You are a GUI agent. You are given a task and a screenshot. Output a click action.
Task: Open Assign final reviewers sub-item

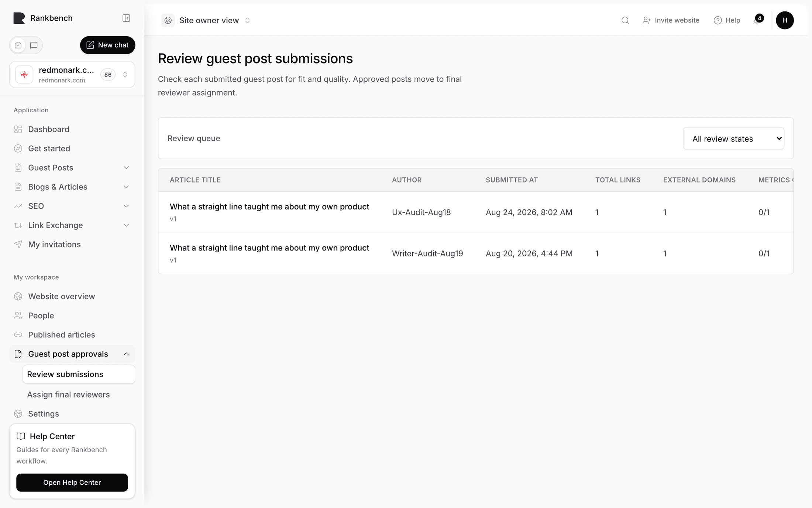point(79,395)
